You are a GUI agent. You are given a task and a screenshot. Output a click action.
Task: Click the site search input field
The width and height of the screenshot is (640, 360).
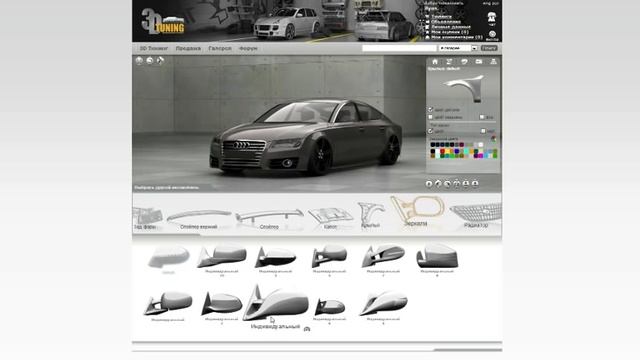(x=399, y=48)
